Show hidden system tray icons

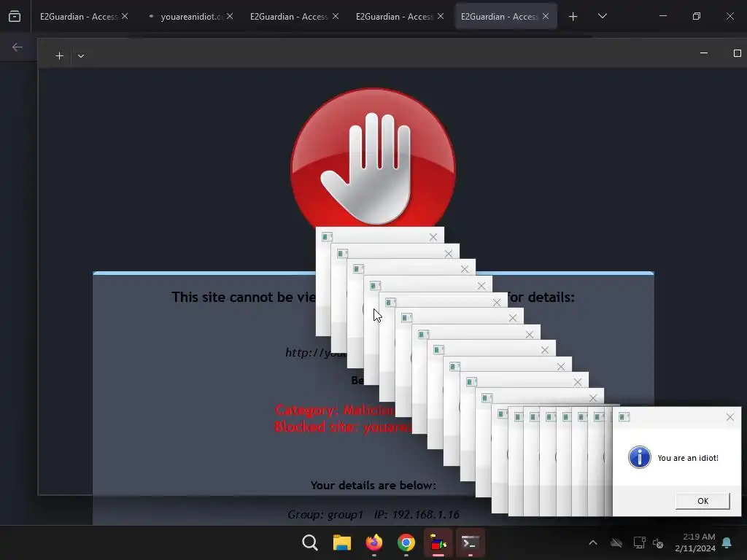[x=593, y=542]
